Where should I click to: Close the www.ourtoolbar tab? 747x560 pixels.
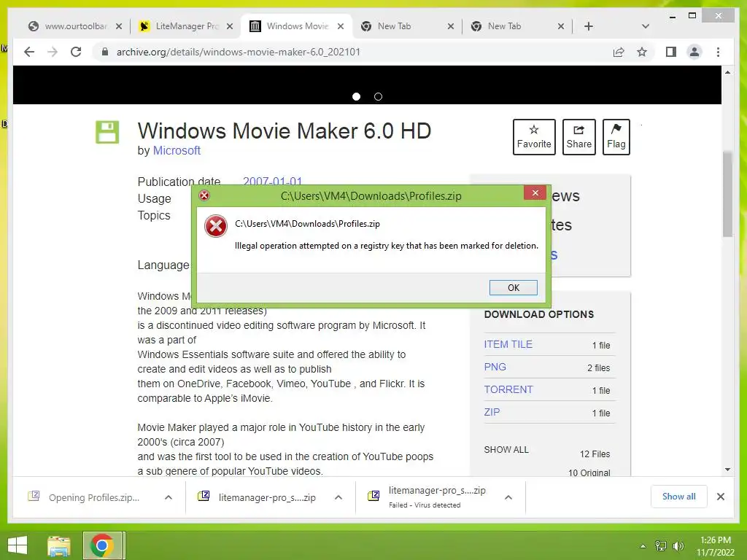coord(119,26)
